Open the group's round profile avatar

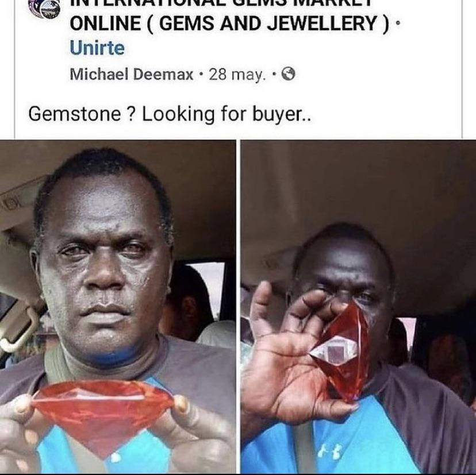coord(44,7)
